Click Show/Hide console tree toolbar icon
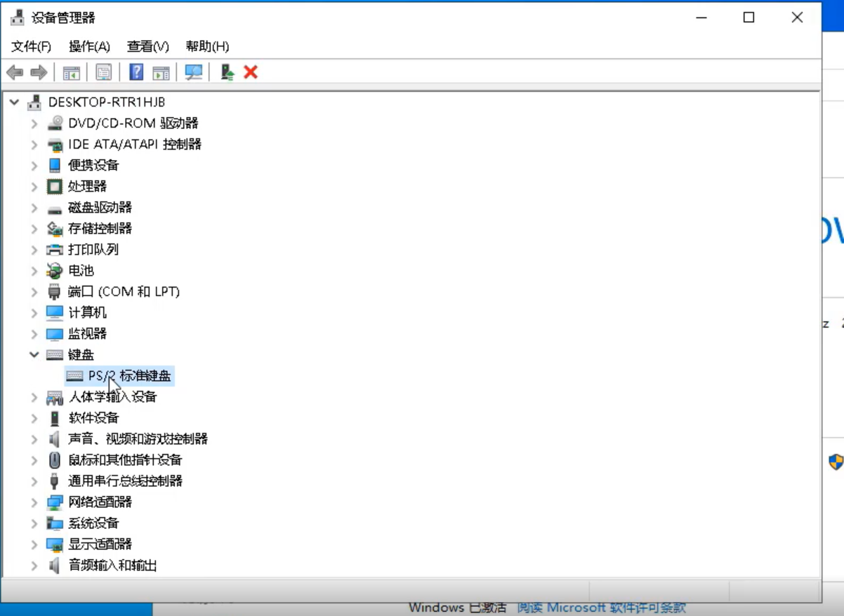The width and height of the screenshot is (844, 616). [72, 72]
